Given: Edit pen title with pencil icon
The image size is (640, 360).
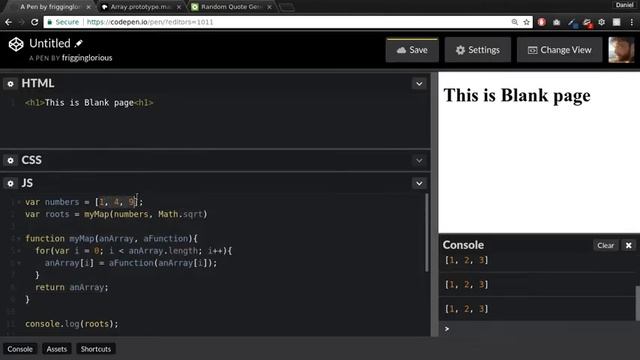Looking at the screenshot, I should point(79,43).
